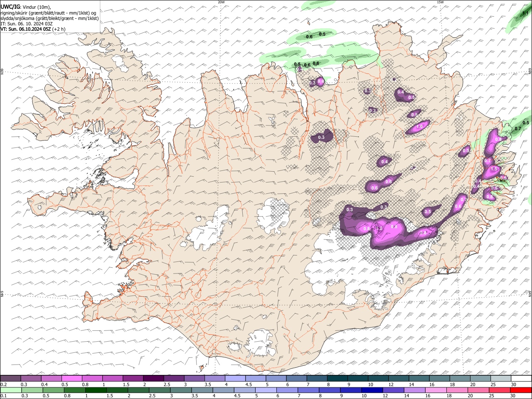532x399 pixels.
Task: Click the 0.2 label on the upper color scale
Action: click(4, 384)
